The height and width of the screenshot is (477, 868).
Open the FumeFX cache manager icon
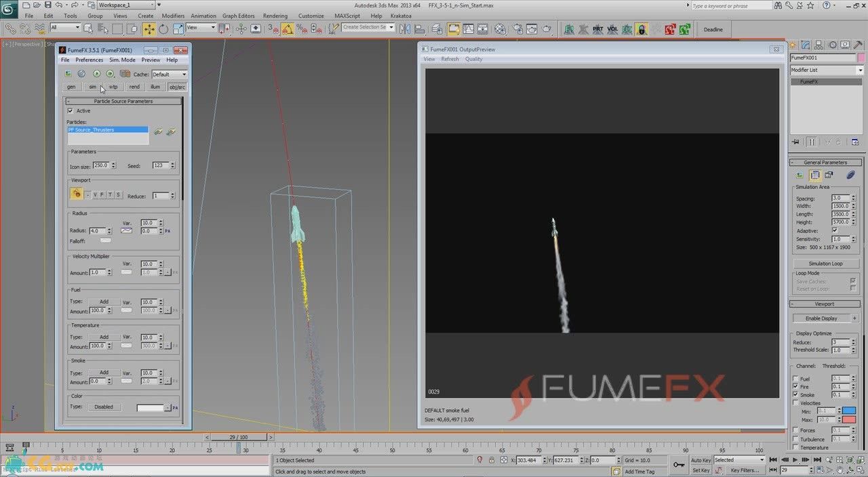click(x=125, y=74)
